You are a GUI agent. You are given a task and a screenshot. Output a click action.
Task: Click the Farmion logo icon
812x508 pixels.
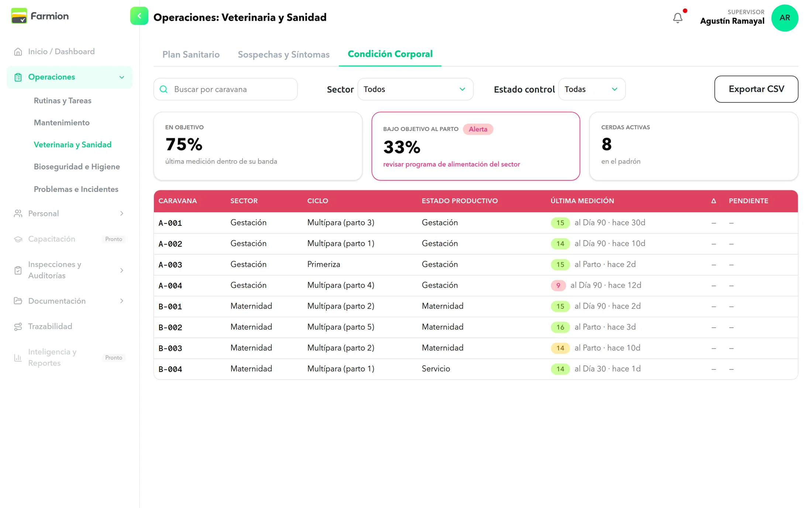pyautogui.click(x=19, y=16)
